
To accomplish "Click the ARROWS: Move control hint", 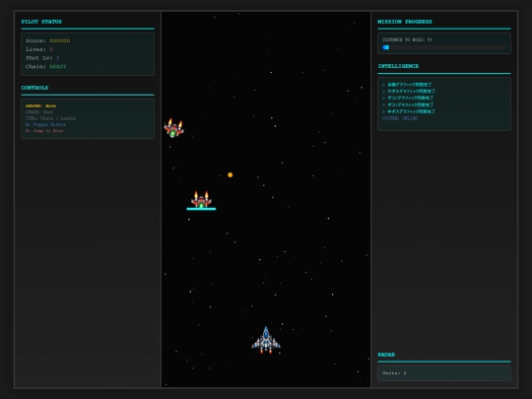I will (40, 105).
